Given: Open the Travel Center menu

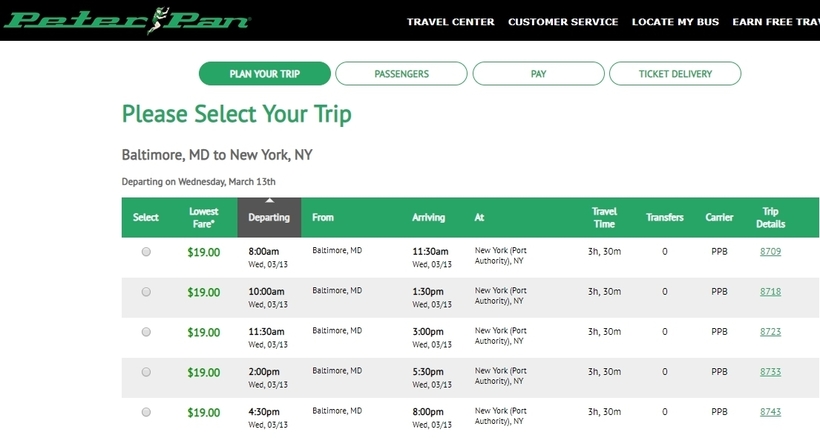Looking at the screenshot, I should click(x=450, y=22).
